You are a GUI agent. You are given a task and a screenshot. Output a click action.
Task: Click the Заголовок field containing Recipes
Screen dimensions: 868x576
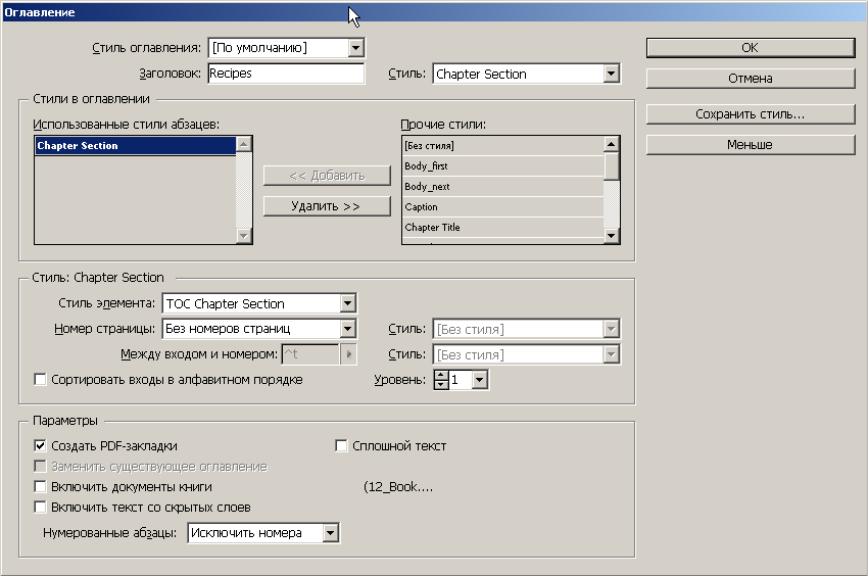(286, 73)
